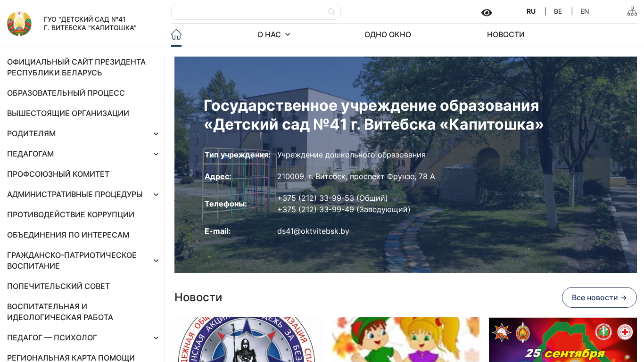Open ПРОФСОЮЗНЫЙ КОМИТЕТ in the sidebar
Viewport: 644px width, 362px height.
[58, 174]
